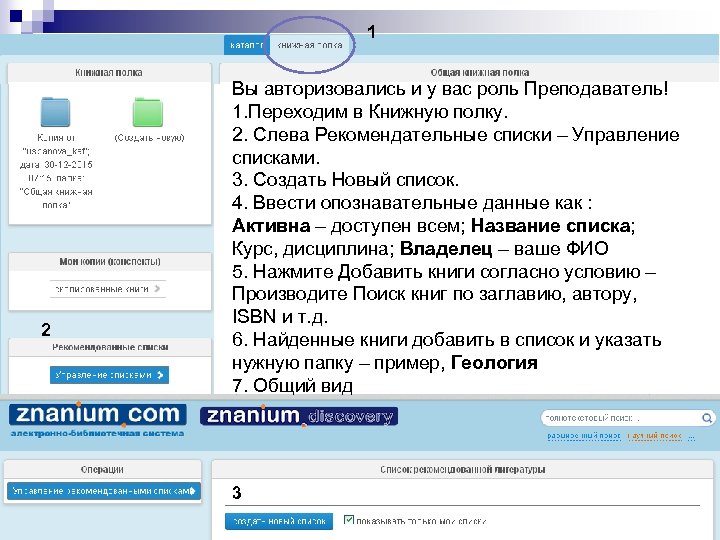Toggle 'показывать только мои списки' checkbox
The width and height of the screenshot is (720, 540).
pos(349,520)
